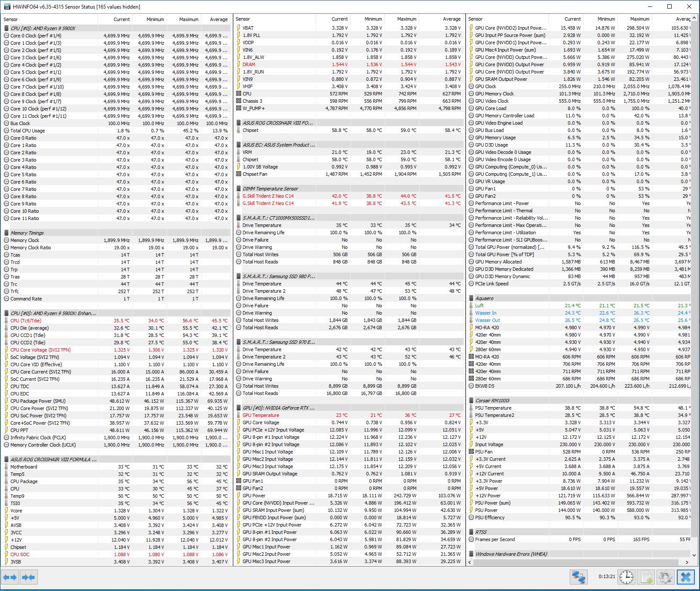Select the DIMM Temperature Sensor group header
This screenshot has width=700, height=591.
pyautogui.click(x=349, y=189)
